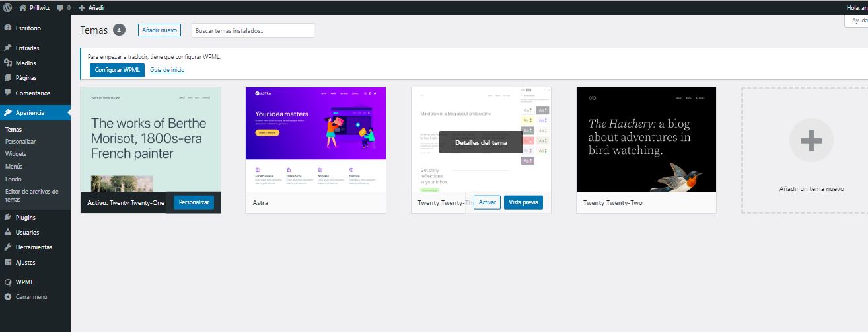Select the Twenty Twenty-Two theme screenshot
The height and width of the screenshot is (332, 868).
pyautogui.click(x=646, y=139)
